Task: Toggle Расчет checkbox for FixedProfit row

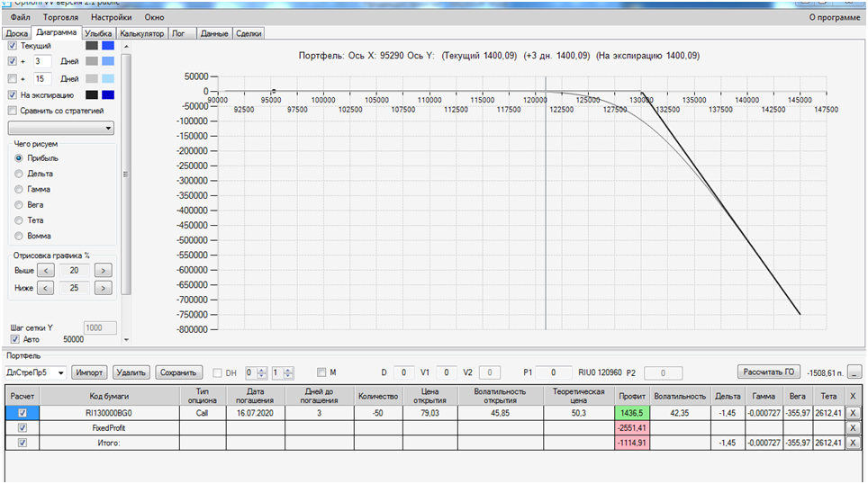Action: (23, 427)
